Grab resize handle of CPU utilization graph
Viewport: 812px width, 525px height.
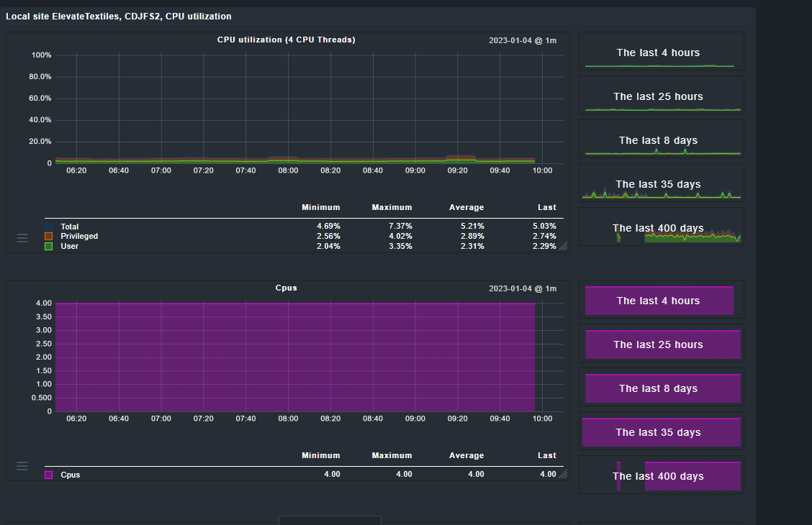(x=563, y=246)
